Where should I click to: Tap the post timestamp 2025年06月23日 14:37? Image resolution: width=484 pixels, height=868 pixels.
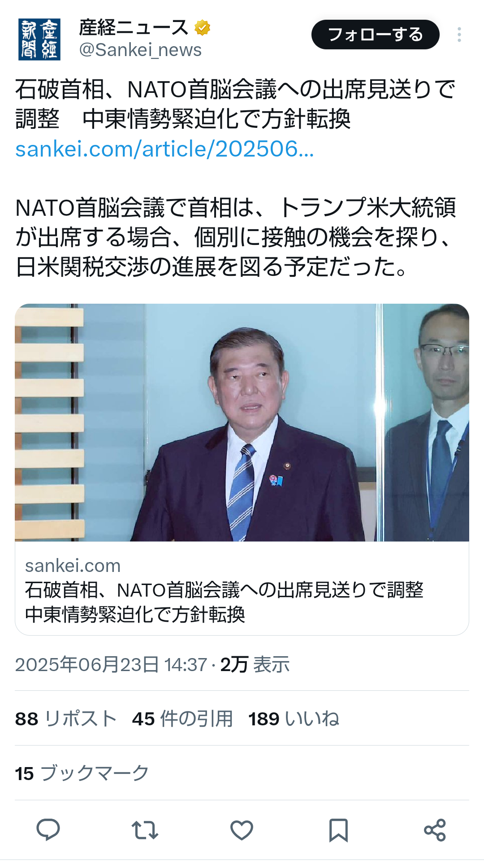click(x=111, y=664)
